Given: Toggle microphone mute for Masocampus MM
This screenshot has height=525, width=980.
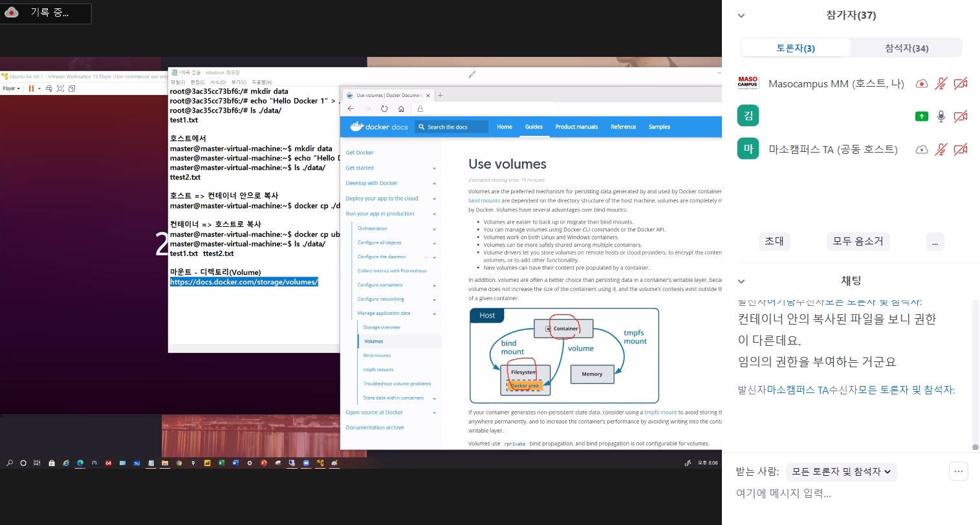Looking at the screenshot, I should [941, 83].
